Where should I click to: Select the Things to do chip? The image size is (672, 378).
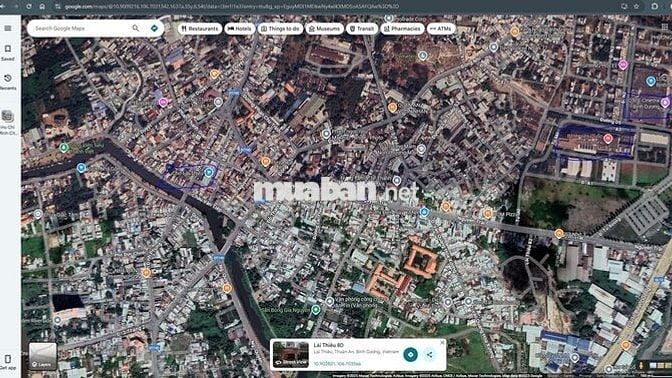(280, 29)
